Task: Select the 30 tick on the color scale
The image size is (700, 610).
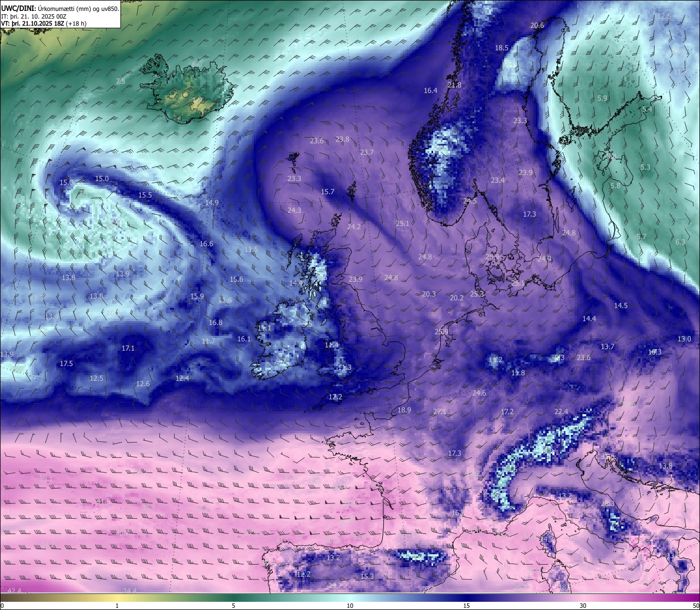Action: pos(583,606)
